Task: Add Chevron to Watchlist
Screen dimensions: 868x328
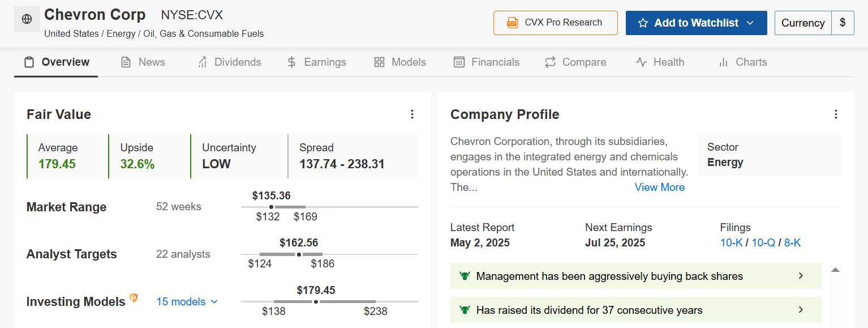Action: [696, 23]
